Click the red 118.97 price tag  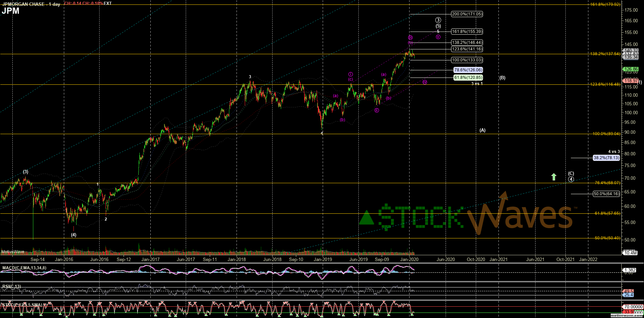pos(631,81)
